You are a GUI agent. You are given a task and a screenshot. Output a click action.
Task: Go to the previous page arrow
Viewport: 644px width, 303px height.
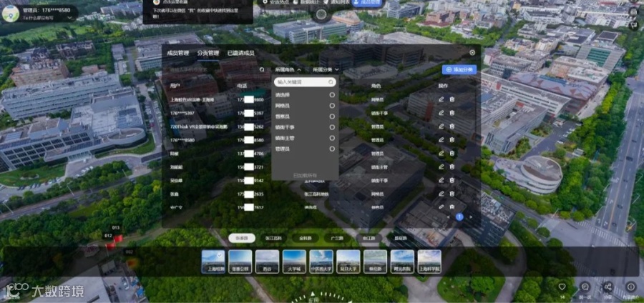coord(449,217)
